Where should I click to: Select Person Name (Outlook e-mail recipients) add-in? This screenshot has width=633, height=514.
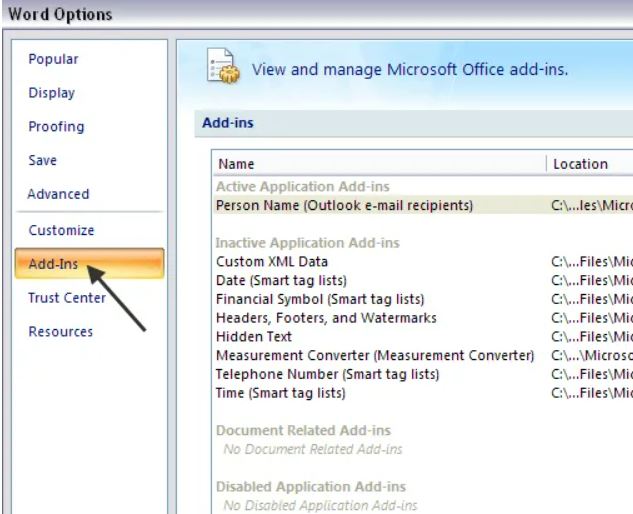(x=345, y=205)
